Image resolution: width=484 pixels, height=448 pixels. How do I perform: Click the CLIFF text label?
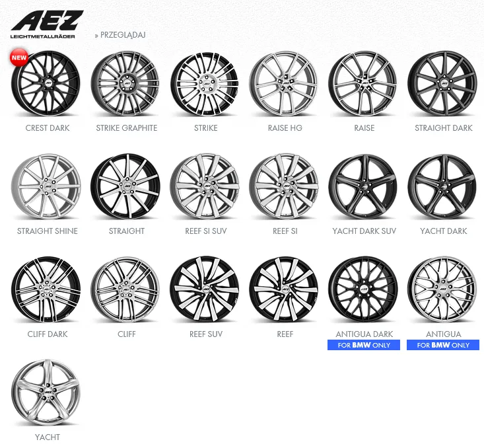(x=127, y=334)
